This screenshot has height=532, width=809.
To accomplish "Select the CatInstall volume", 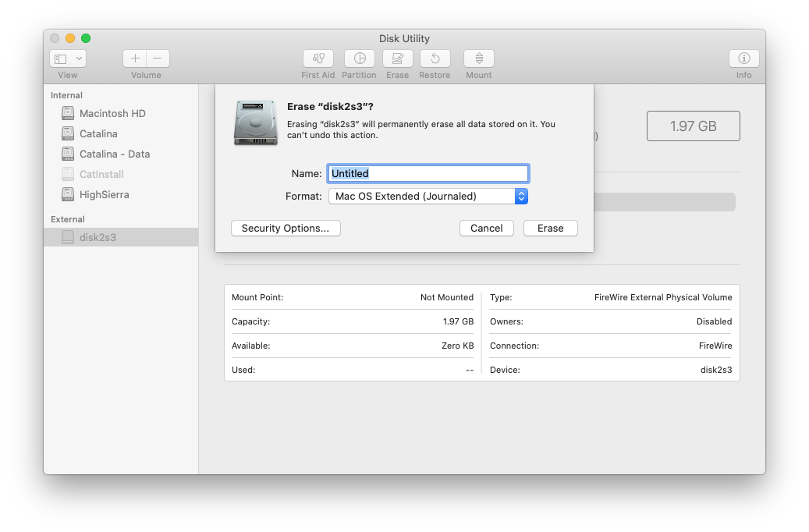I will pyautogui.click(x=121, y=175).
